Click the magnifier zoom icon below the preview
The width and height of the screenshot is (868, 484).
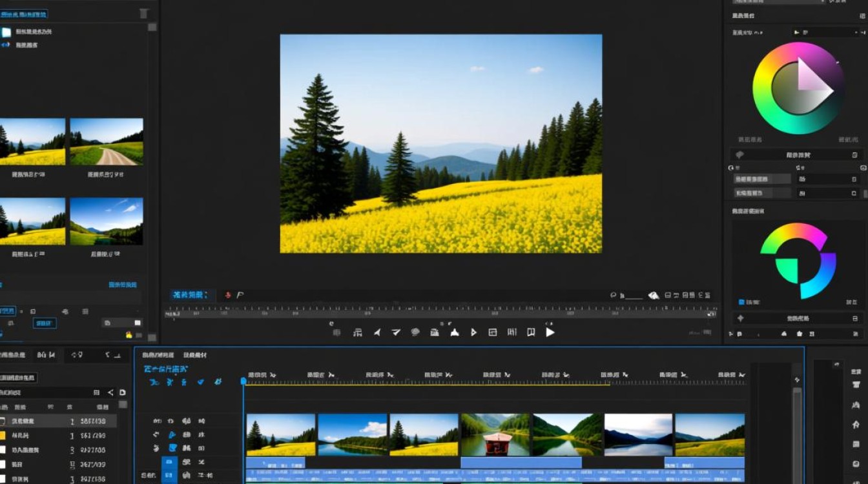[x=614, y=295]
